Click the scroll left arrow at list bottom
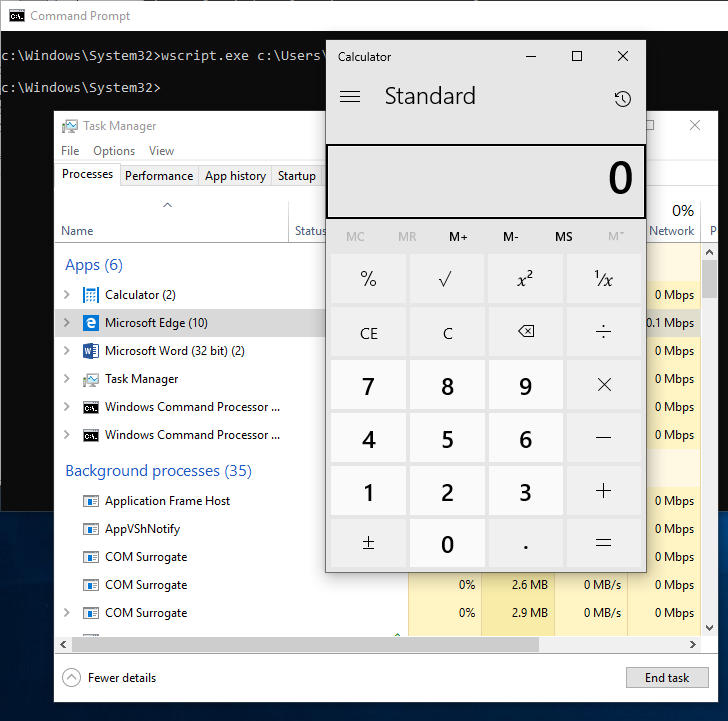Viewport: 728px width, 721px height. [64, 644]
